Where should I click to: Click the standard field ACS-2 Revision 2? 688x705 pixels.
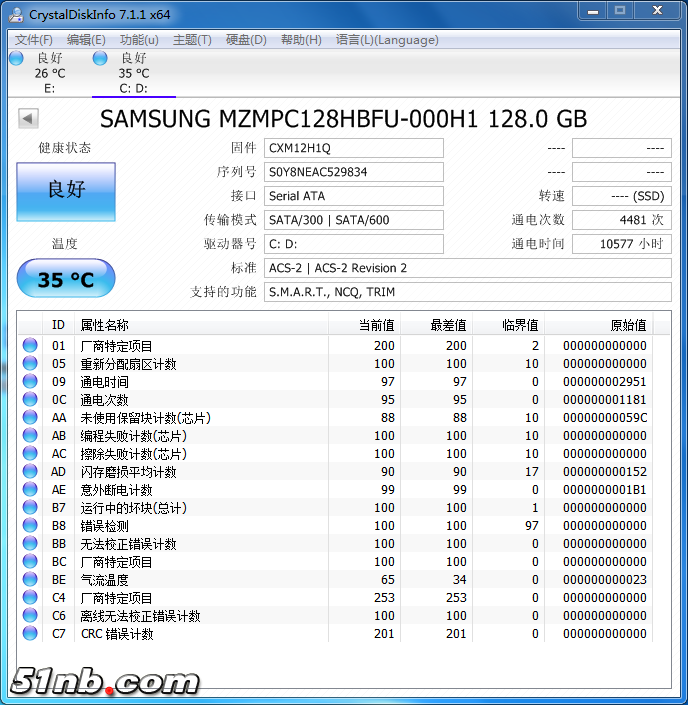468,268
